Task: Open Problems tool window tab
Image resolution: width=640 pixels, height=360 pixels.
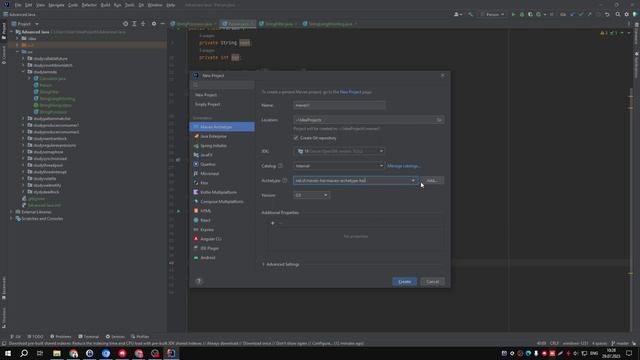Action: 60,337
